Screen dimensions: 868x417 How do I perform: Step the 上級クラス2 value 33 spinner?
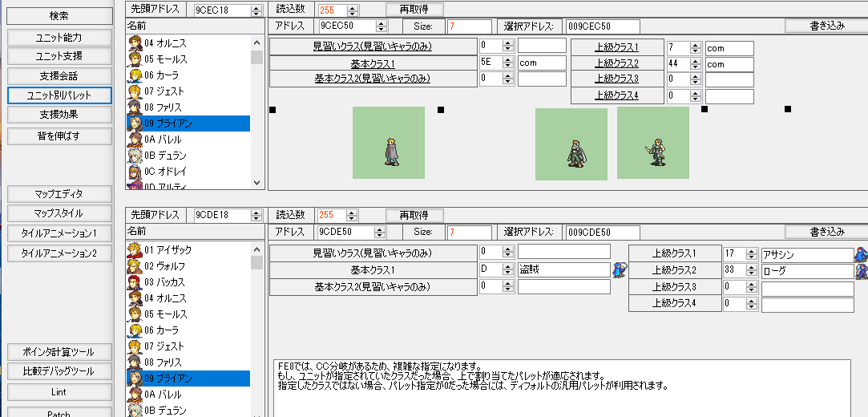click(x=751, y=271)
